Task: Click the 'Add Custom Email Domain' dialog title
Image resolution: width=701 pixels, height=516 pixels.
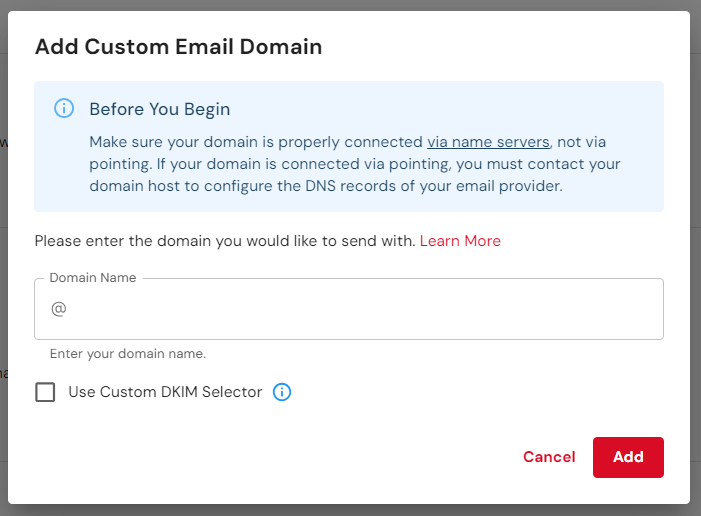Action: click(x=178, y=47)
